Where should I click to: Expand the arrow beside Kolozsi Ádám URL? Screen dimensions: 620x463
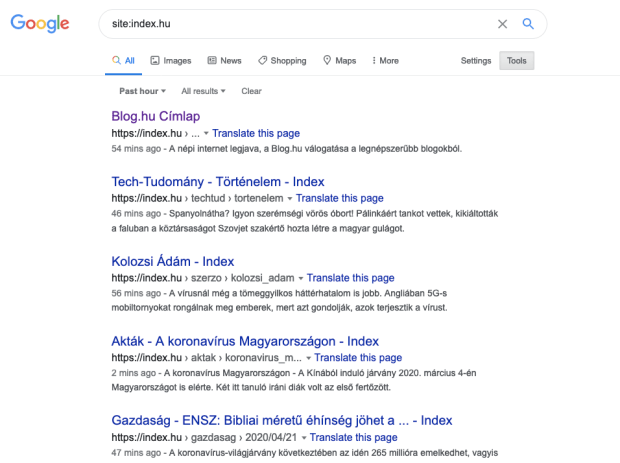[x=301, y=277]
